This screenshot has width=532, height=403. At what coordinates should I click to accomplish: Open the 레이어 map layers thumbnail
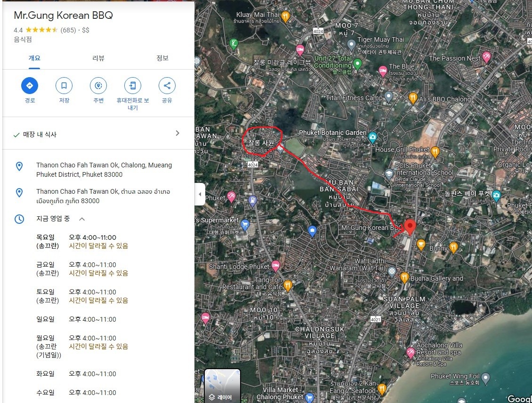[x=222, y=386]
